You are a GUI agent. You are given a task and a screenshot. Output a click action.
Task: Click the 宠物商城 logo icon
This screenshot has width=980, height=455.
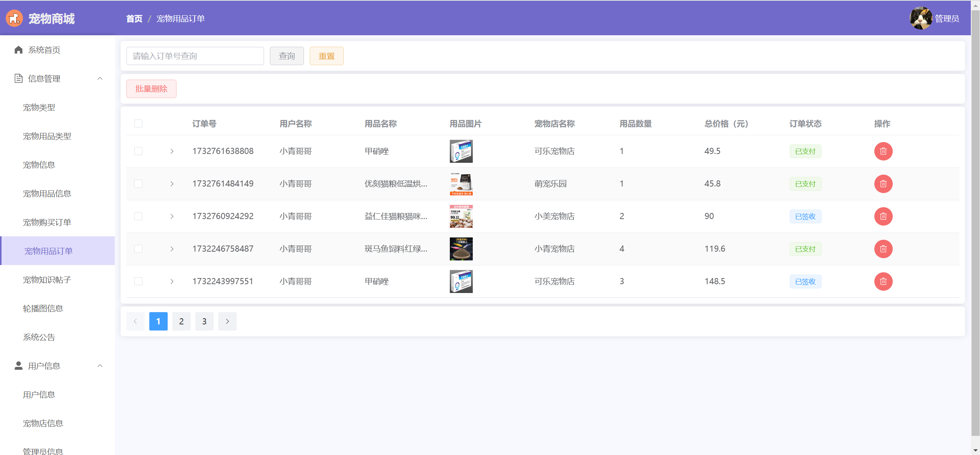coord(15,18)
